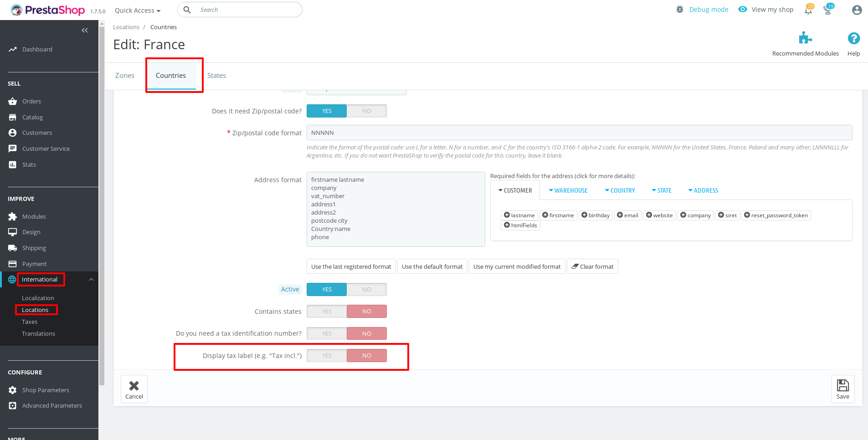Click the Clear format button
Viewport: 868px width, 440px height.
pos(592,266)
